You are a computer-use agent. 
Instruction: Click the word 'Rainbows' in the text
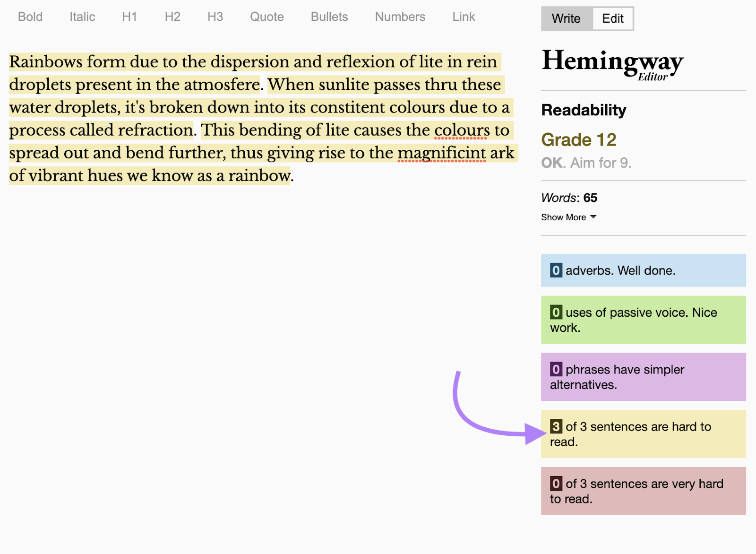pos(46,62)
